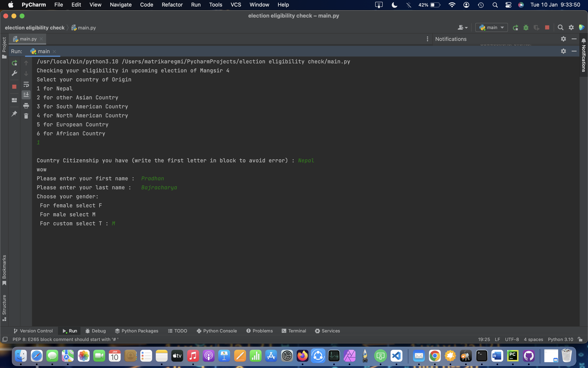Toggle the Project tool window
Image resolution: width=588 pixels, height=368 pixels.
[4, 48]
